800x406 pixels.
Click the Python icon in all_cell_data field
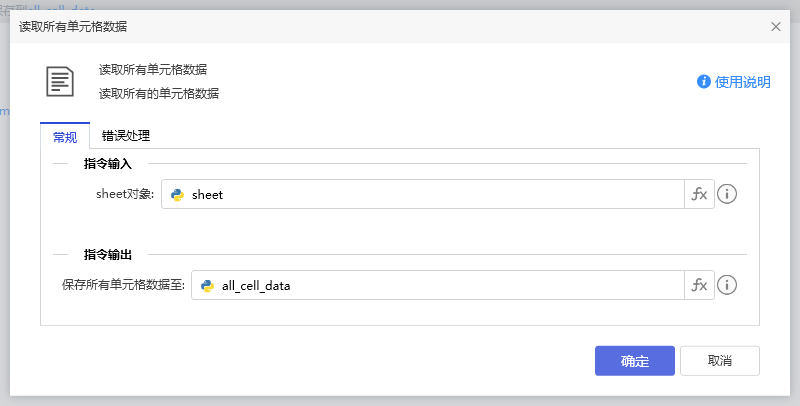(208, 286)
